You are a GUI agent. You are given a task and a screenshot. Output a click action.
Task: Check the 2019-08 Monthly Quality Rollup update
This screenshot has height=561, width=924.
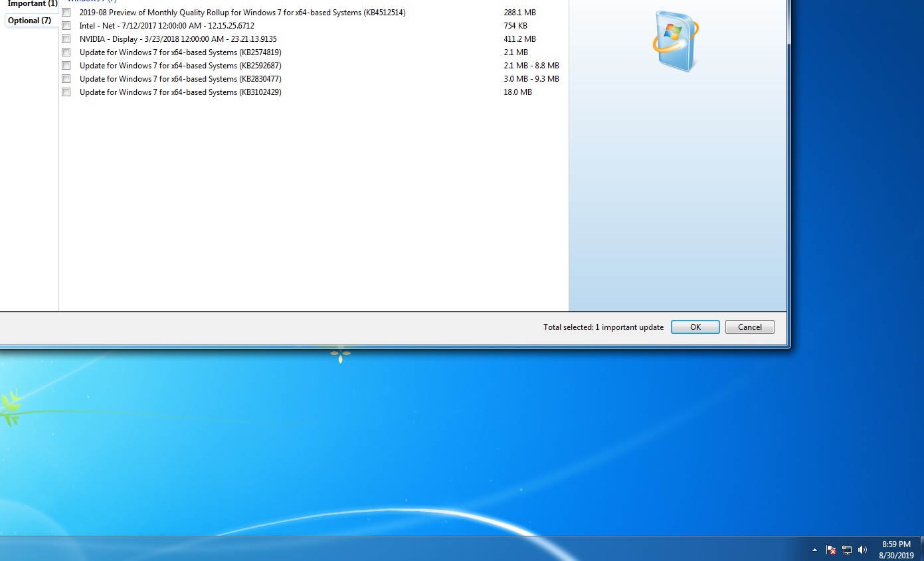tap(66, 13)
